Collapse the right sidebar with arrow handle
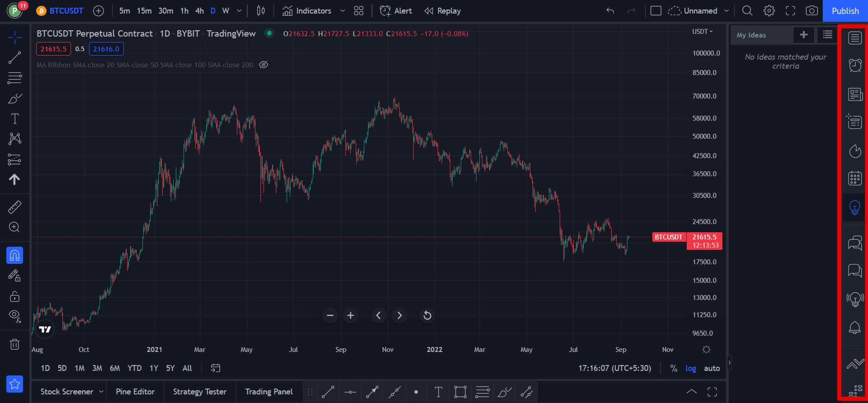Viewport: 868px width, 403px height. pyautogui.click(x=729, y=362)
